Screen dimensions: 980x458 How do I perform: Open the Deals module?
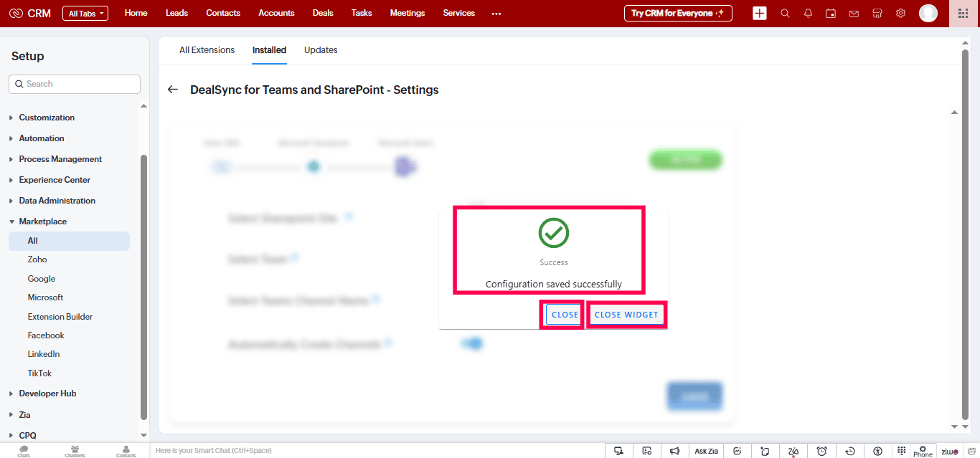324,13
